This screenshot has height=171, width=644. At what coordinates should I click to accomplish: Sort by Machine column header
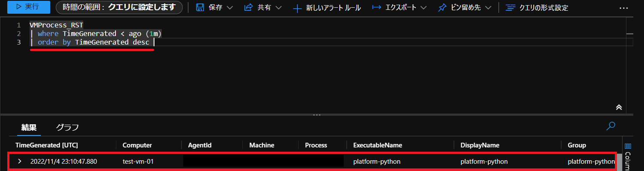262,145
